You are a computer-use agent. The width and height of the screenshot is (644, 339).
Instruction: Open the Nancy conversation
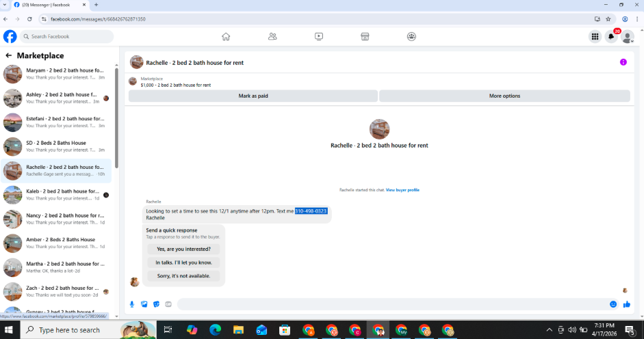coord(56,219)
